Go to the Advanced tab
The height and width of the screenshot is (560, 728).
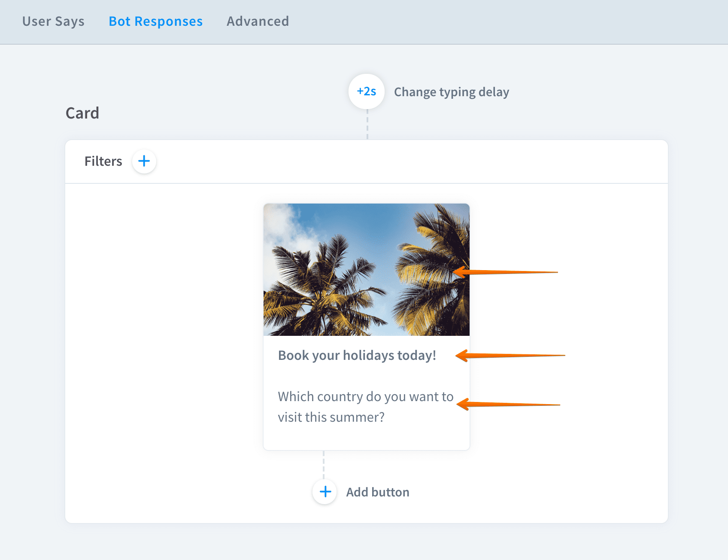click(x=258, y=21)
